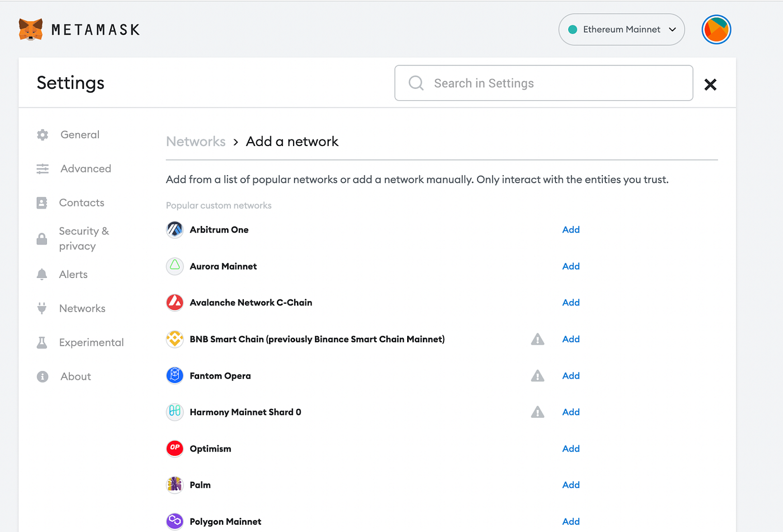This screenshot has height=532, width=783.
Task: Click the Fantom Opera logo
Action: pos(175,375)
